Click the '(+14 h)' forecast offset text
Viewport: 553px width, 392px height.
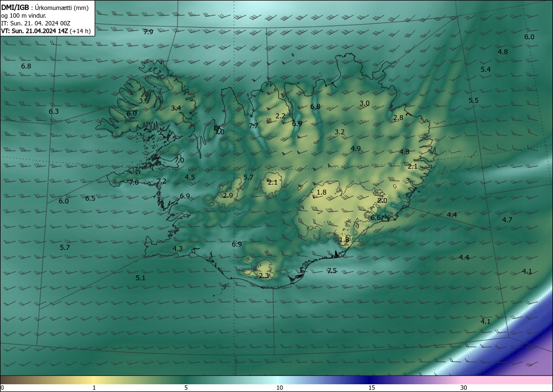(80, 31)
